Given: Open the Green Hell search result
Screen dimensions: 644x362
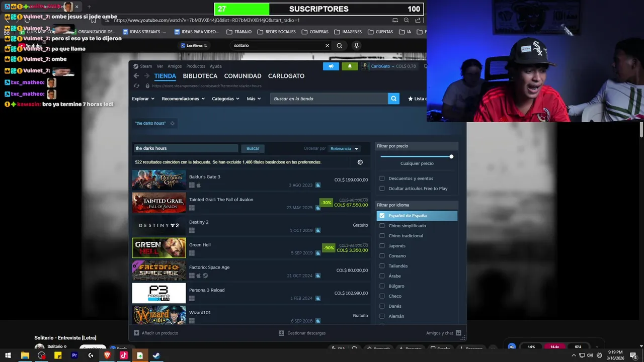Looking at the screenshot, I should [251, 248].
